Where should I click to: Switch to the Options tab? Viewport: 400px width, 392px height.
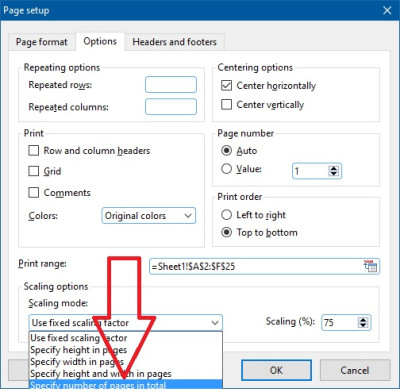[x=100, y=41]
